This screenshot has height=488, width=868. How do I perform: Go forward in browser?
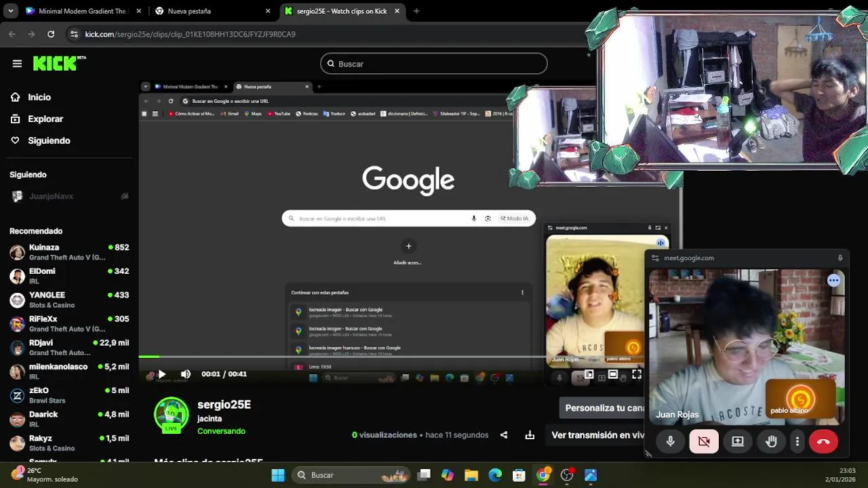[x=32, y=34]
